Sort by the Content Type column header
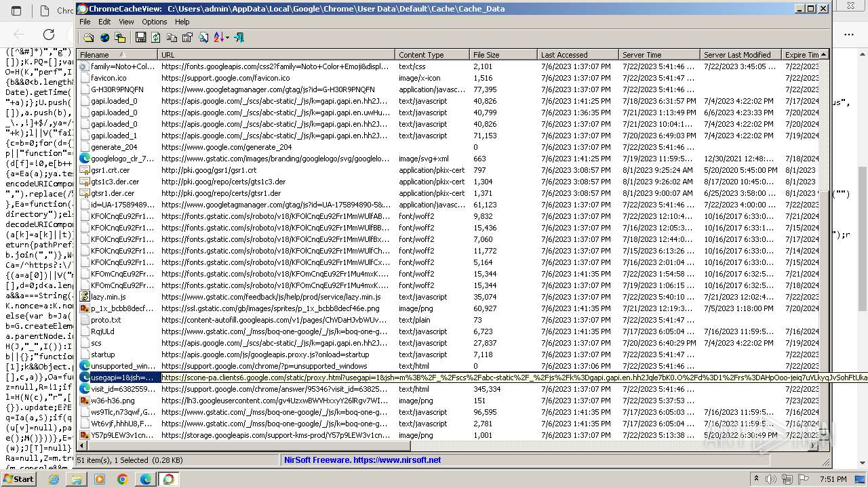The image size is (868, 488). pos(433,55)
